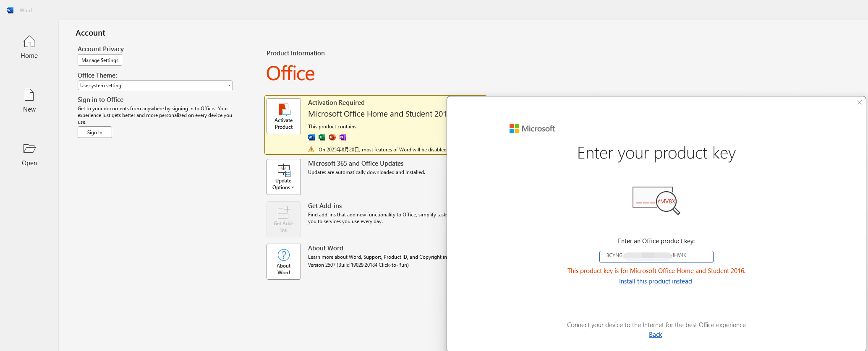Open the Update Options menu
Screen dimensions: 868x351
pos(284,177)
